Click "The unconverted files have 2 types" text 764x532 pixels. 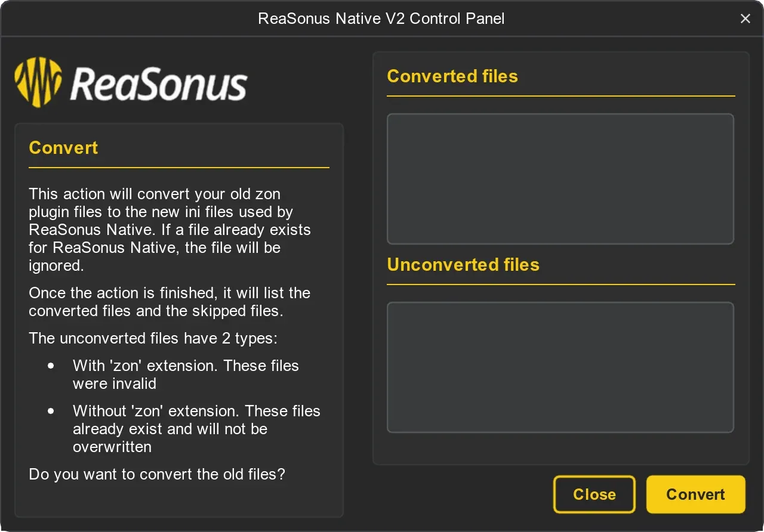point(153,339)
